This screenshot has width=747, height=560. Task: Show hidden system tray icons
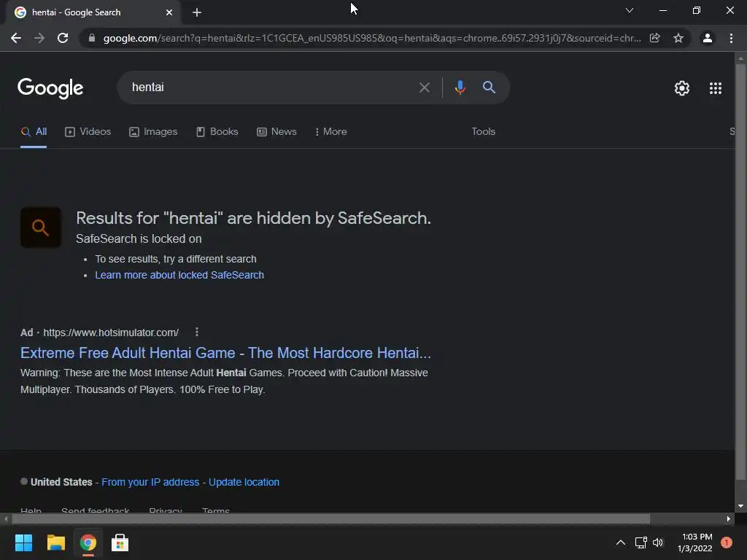coord(620,542)
